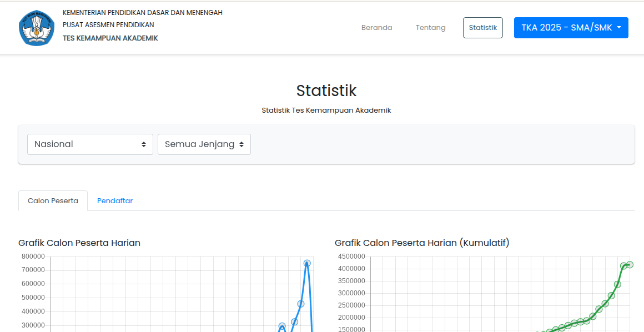Click the subtitle 'Statistik Tes Kemampuan Akademik'
This screenshot has width=644, height=332.
[326, 110]
